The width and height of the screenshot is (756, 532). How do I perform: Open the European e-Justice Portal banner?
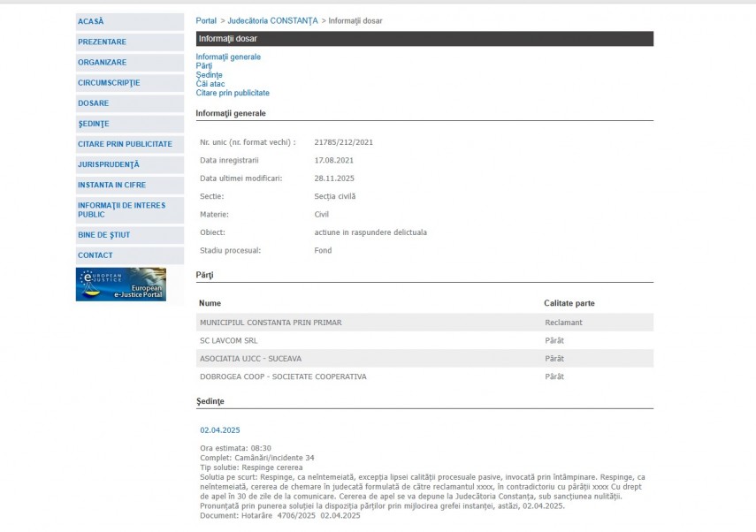(x=120, y=285)
